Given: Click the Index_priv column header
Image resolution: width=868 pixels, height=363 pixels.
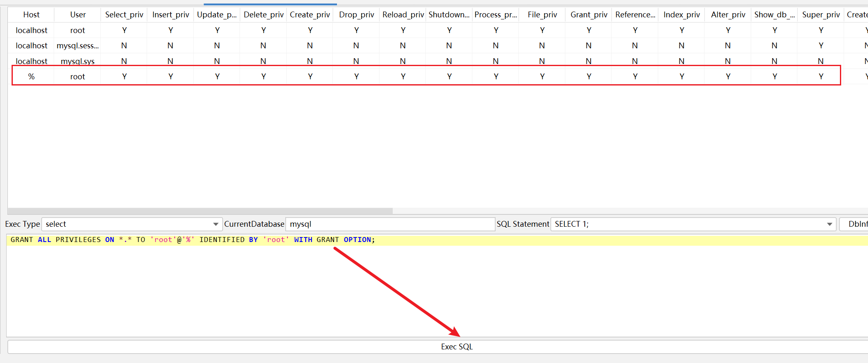Looking at the screenshot, I should [x=681, y=15].
